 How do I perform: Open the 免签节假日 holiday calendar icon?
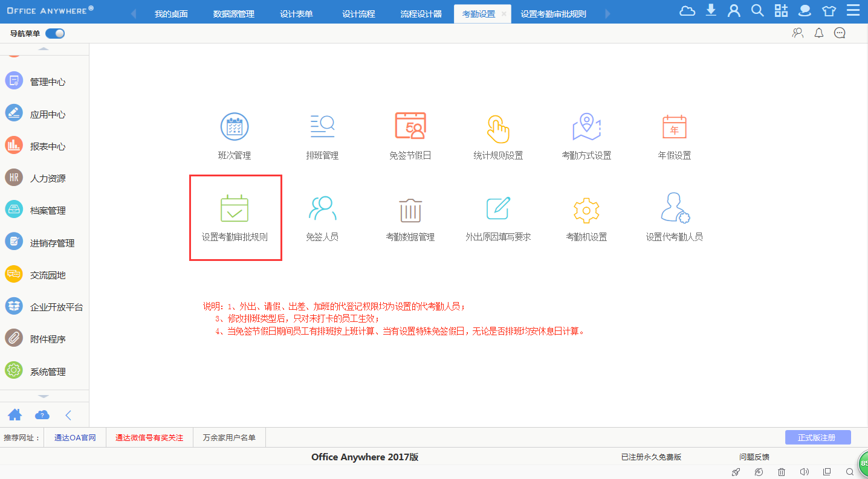point(410,127)
